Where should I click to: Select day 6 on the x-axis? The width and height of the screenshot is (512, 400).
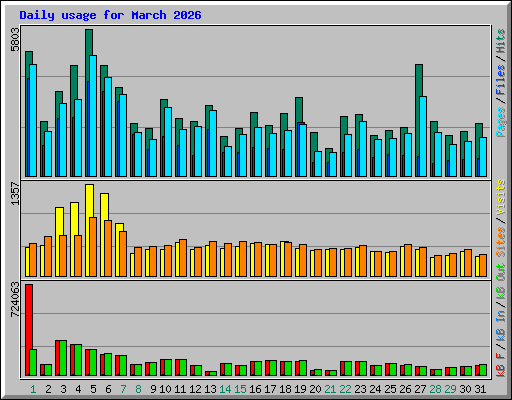108,389
